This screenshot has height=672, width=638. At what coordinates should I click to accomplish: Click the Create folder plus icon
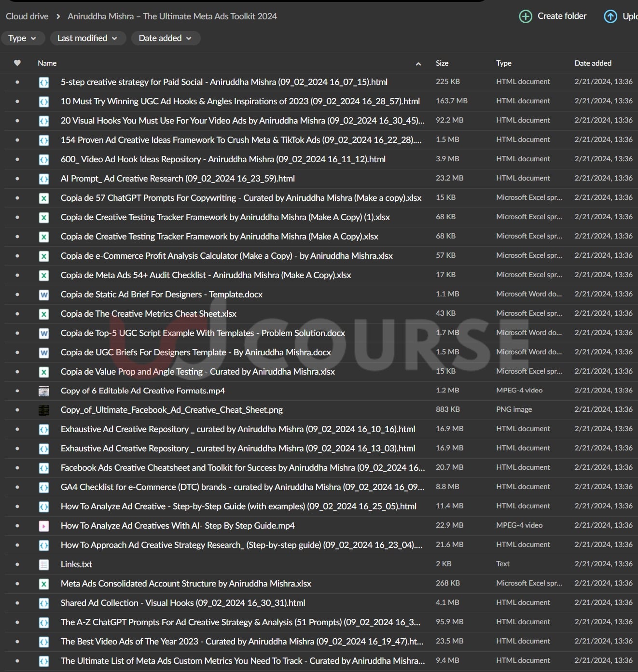tap(525, 16)
